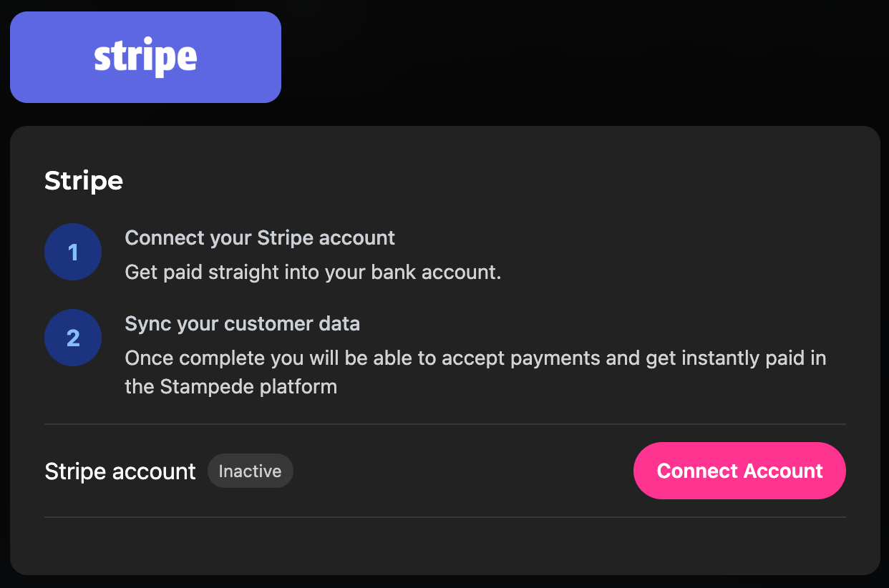
Task: Select the "Sync your customer data" step title
Action: pos(242,323)
